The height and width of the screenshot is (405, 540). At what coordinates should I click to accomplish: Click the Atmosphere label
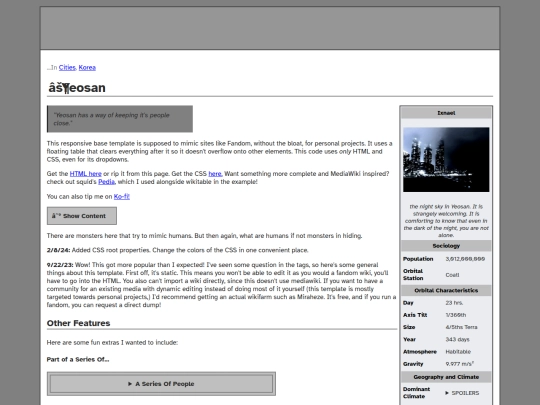420,352
